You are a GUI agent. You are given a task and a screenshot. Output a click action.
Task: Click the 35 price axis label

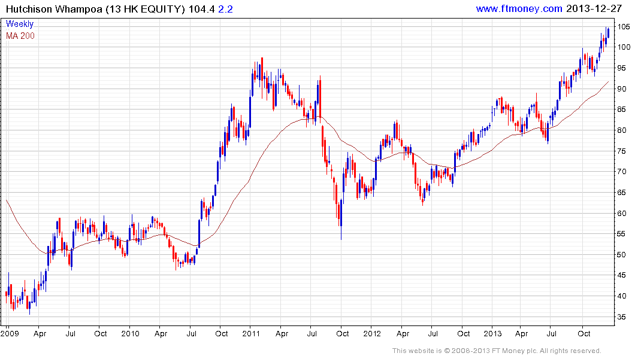point(622,317)
